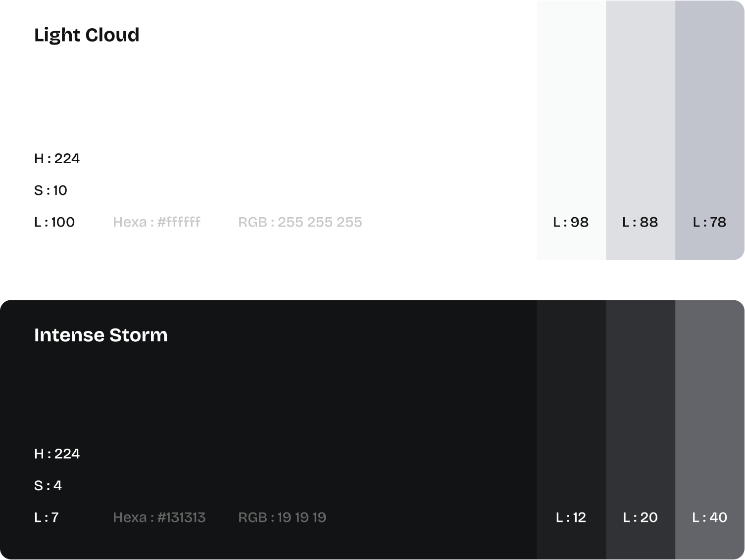745x560 pixels.
Task: Choose the L : 78 grey swatch
Action: (x=710, y=130)
